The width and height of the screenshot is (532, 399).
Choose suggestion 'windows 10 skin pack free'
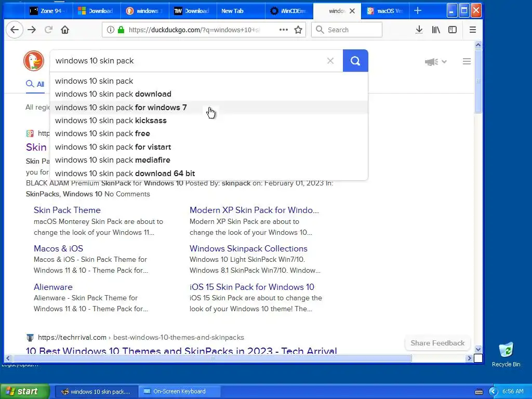[209, 134]
